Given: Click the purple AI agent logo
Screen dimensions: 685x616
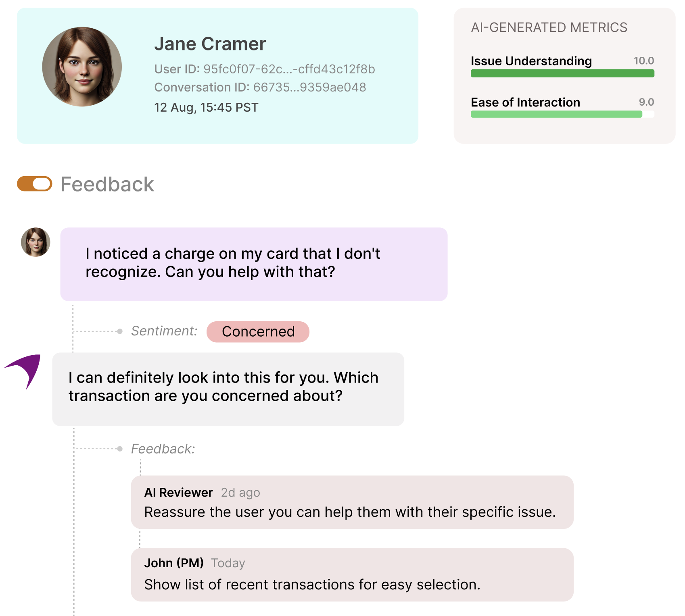Looking at the screenshot, I should 25,370.
